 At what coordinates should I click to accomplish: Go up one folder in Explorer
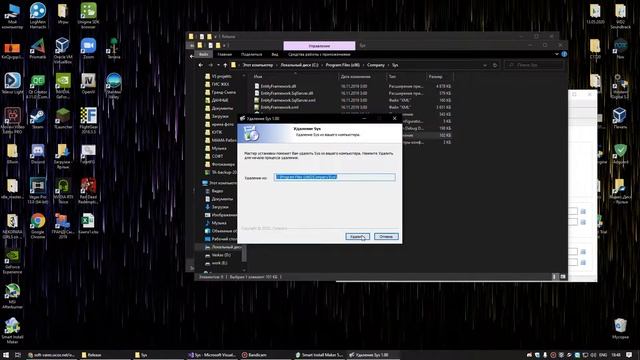coord(225,65)
